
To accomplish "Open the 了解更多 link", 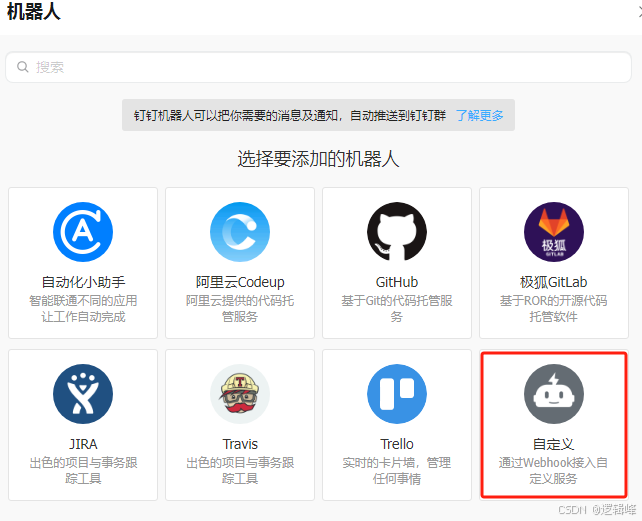I will point(479,116).
